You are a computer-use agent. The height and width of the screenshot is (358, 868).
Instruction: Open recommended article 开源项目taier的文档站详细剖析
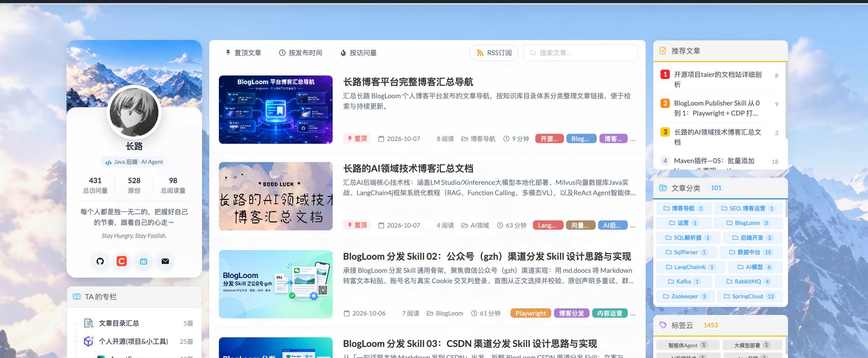(718, 79)
